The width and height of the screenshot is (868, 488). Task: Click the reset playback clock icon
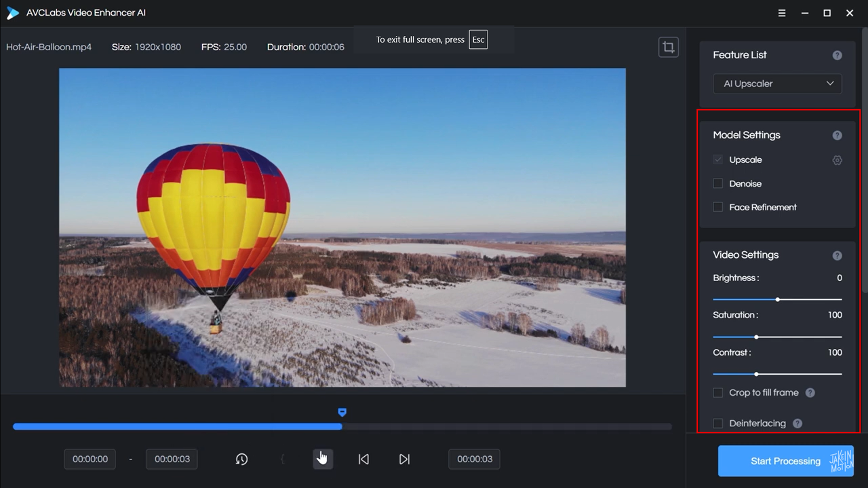(x=241, y=459)
